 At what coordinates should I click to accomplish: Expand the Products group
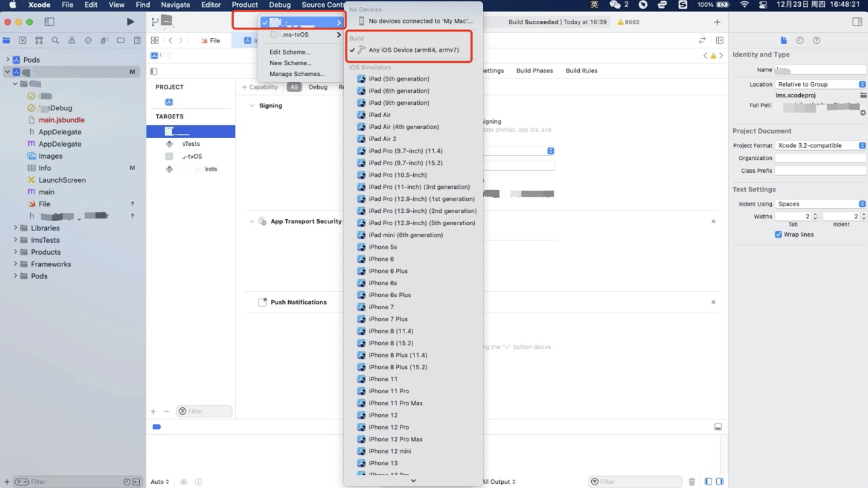coord(15,252)
